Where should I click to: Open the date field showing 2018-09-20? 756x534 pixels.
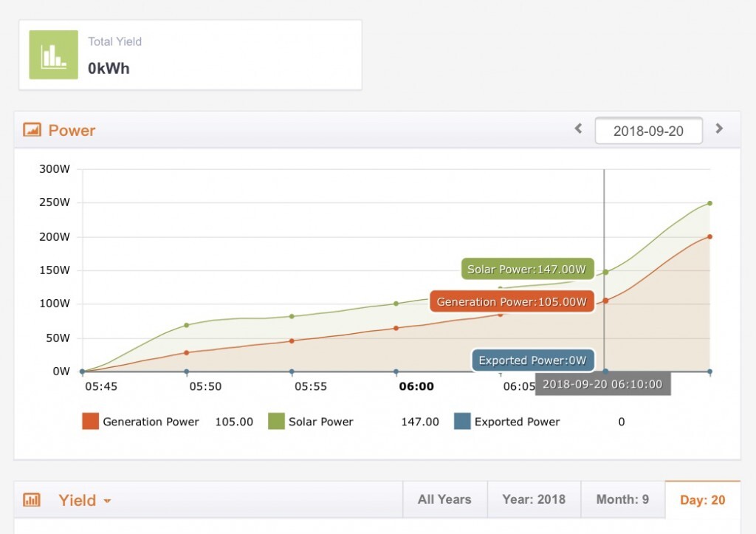pyautogui.click(x=648, y=131)
